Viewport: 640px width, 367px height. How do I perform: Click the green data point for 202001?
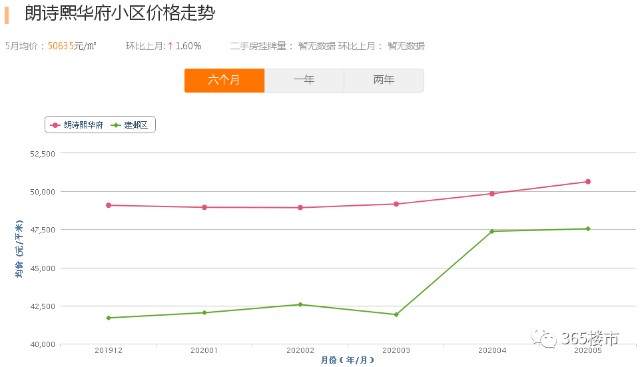point(204,313)
